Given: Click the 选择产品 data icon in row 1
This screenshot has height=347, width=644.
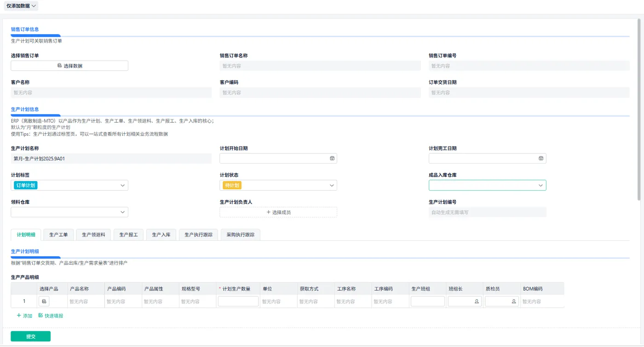Looking at the screenshot, I should tap(44, 301).
